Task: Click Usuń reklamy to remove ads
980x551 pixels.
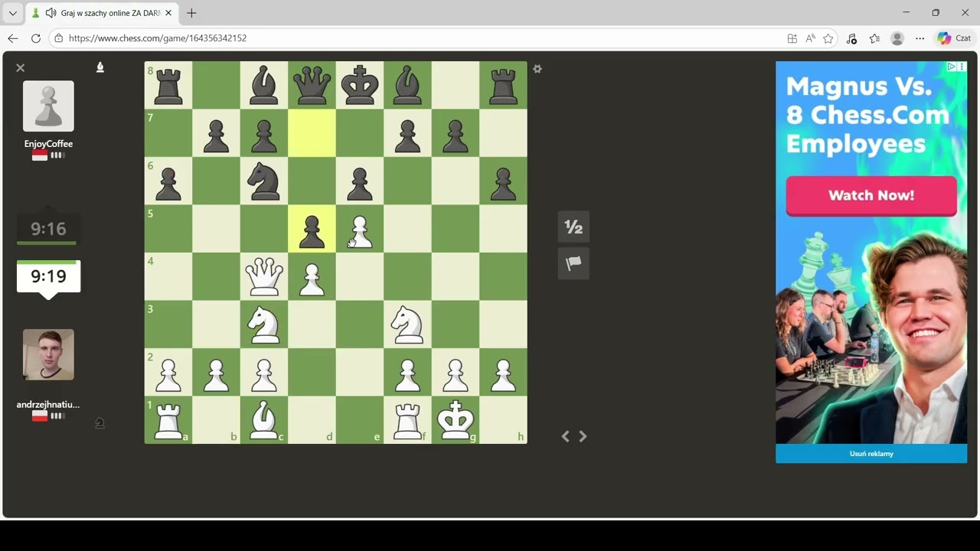Action: pyautogui.click(x=871, y=454)
